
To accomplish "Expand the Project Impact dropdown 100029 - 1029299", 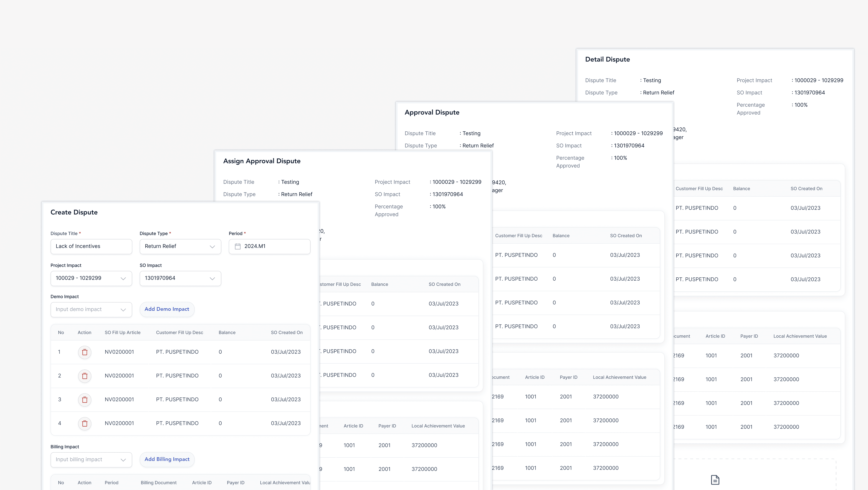I will 123,278.
